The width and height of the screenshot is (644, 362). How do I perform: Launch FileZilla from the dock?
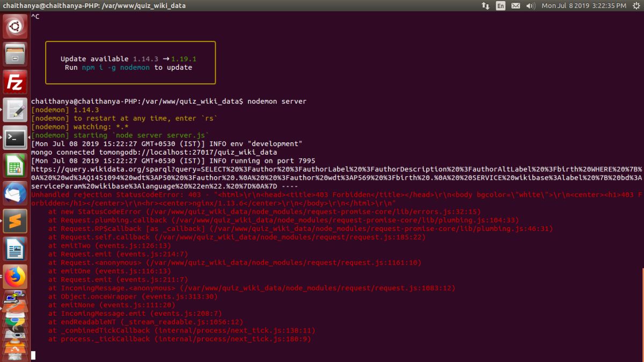click(x=15, y=82)
